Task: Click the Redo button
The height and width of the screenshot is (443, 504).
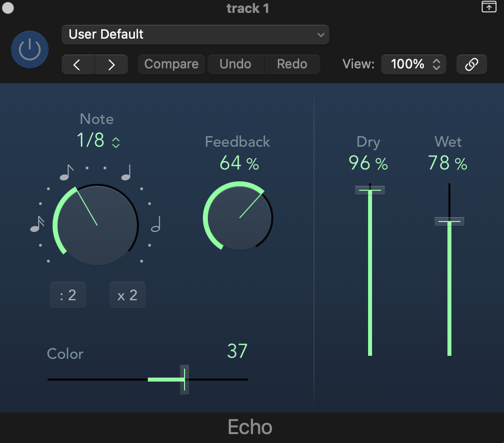Action: pyautogui.click(x=292, y=64)
